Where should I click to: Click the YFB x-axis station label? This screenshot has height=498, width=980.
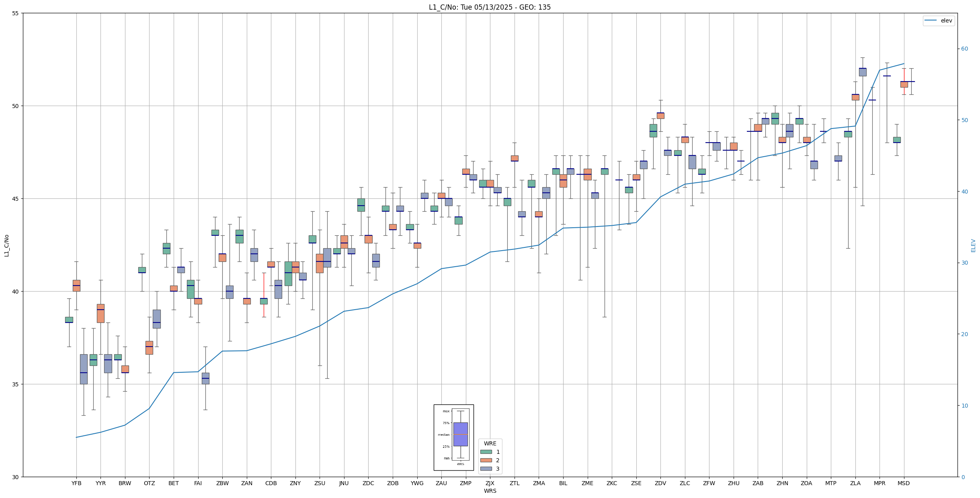76,483
